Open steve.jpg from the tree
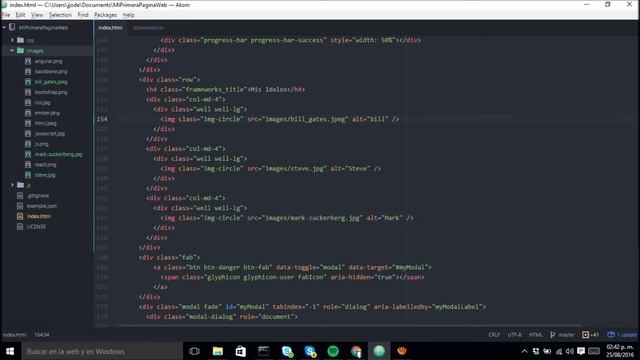The image size is (640, 360). [45, 175]
